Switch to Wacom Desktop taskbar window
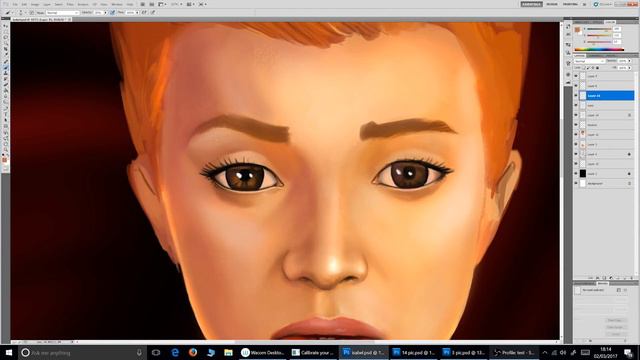This screenshot has width=640, height=360. tap(263, 352)
